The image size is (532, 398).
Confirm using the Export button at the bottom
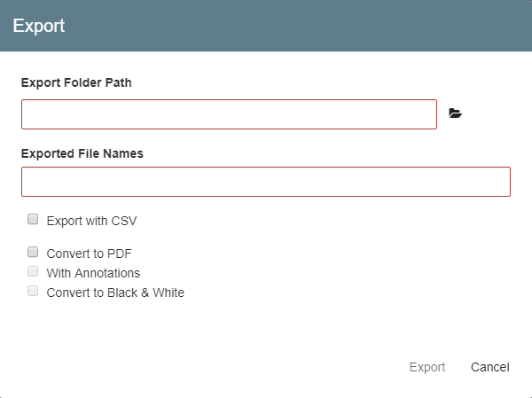point(426,367)
